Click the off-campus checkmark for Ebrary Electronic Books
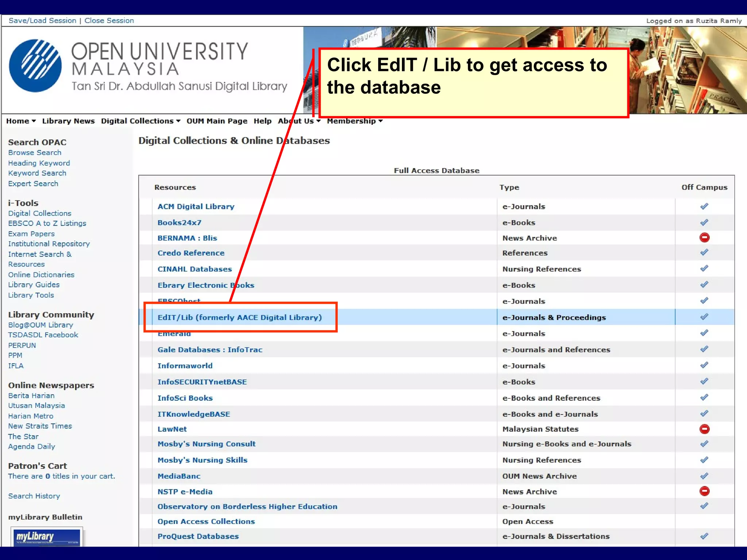This screenshot has height=560, width=747. (x=704, y=284)
